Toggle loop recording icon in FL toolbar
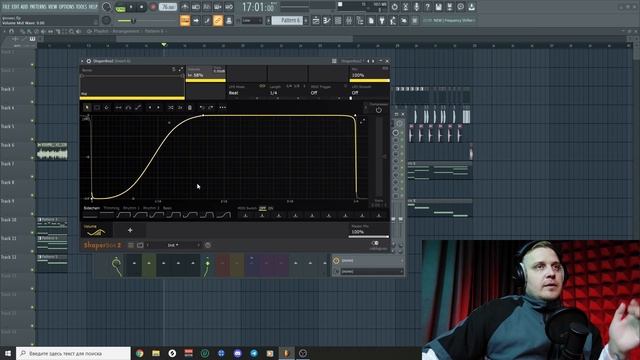Screen dimensions: 640x360 tap(229, 7)
